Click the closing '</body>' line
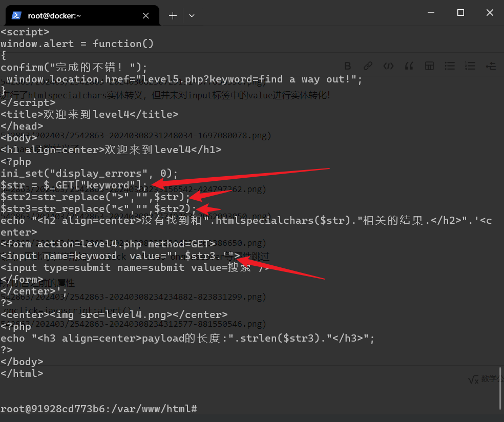 click(x=22, y=362)
